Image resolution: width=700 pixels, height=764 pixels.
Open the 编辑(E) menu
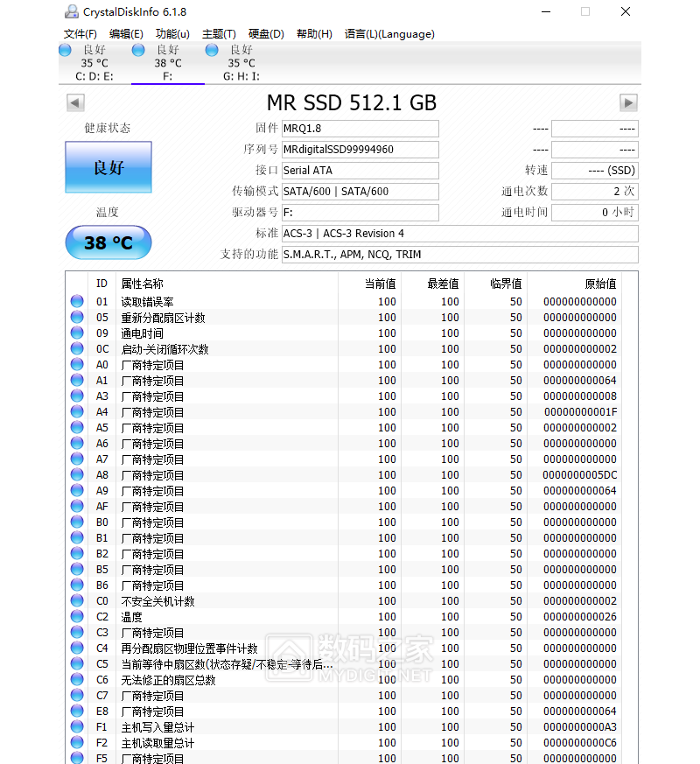[126, 34]
